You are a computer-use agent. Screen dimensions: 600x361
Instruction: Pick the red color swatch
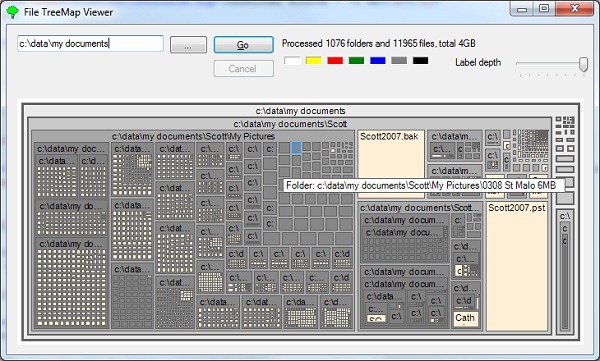[x=335, y=60]
